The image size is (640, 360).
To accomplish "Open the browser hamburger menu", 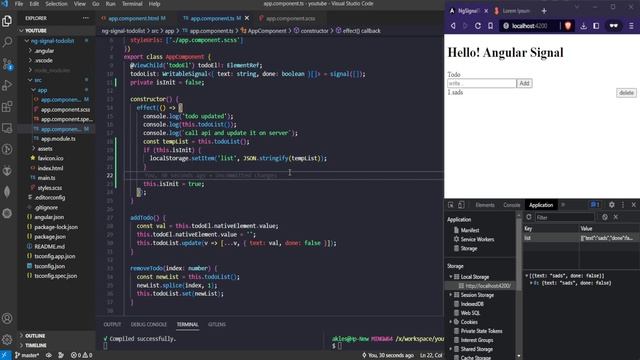I will click(x=631, y=26).
